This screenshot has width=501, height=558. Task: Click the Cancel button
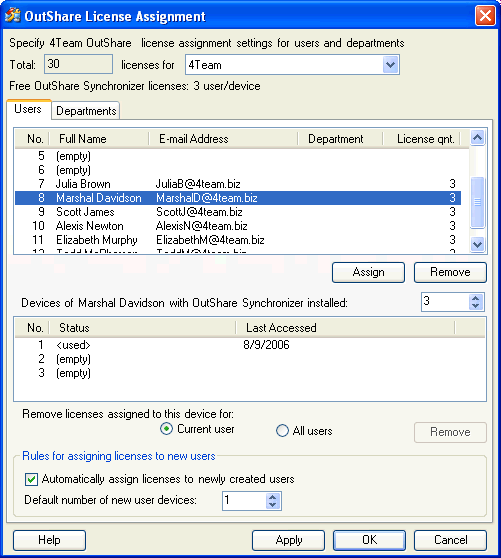coord(450,540)
